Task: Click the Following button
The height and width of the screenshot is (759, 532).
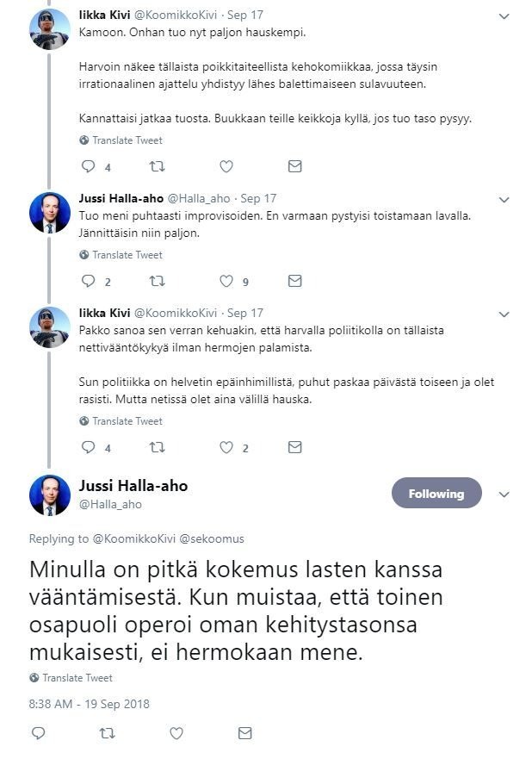Action: [436, 494]
